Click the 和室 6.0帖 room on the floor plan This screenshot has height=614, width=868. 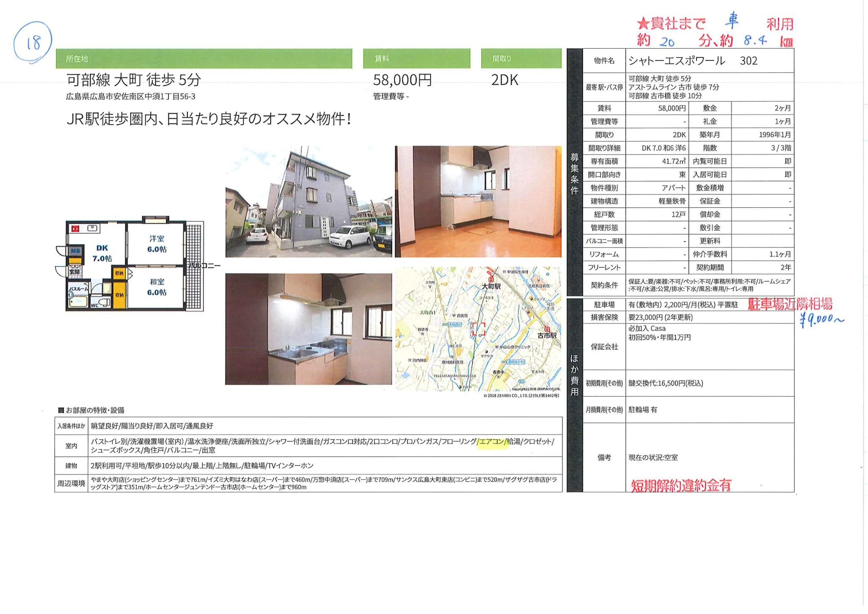(157, 287)
